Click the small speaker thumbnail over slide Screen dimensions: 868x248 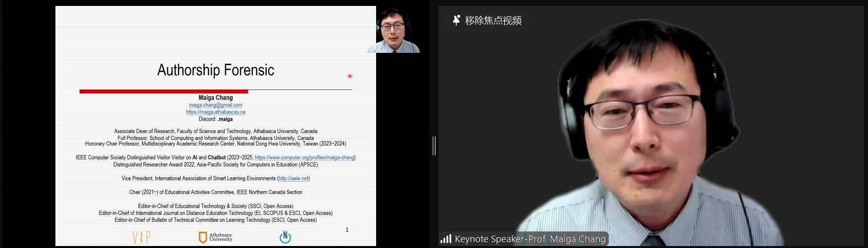pyautogui.click(x=393, y=31)
